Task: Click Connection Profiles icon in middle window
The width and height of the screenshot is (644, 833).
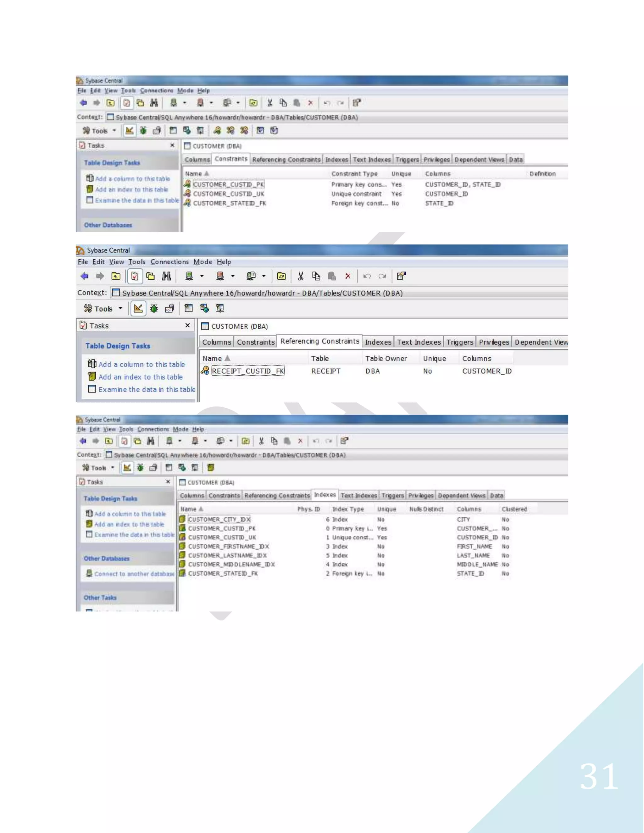Action: click(251, 276)
